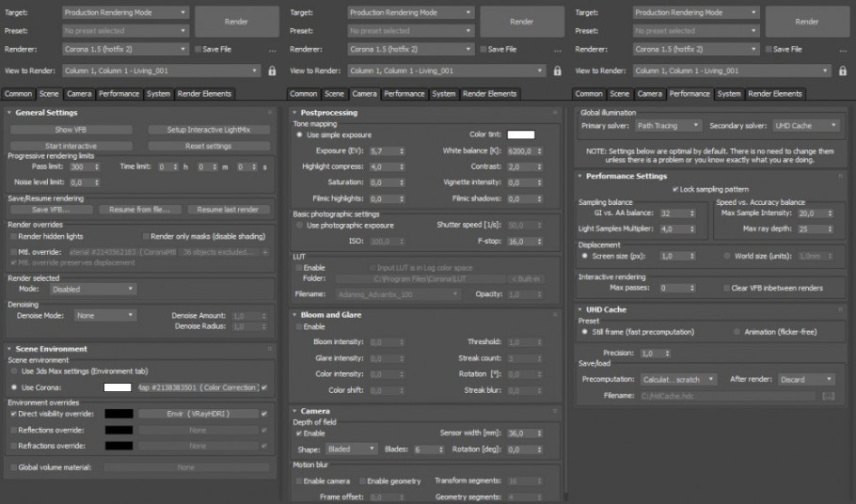Open the Secondary solver dropdown
This screenshot has height=504, width=856.
[x=805, y=125]
